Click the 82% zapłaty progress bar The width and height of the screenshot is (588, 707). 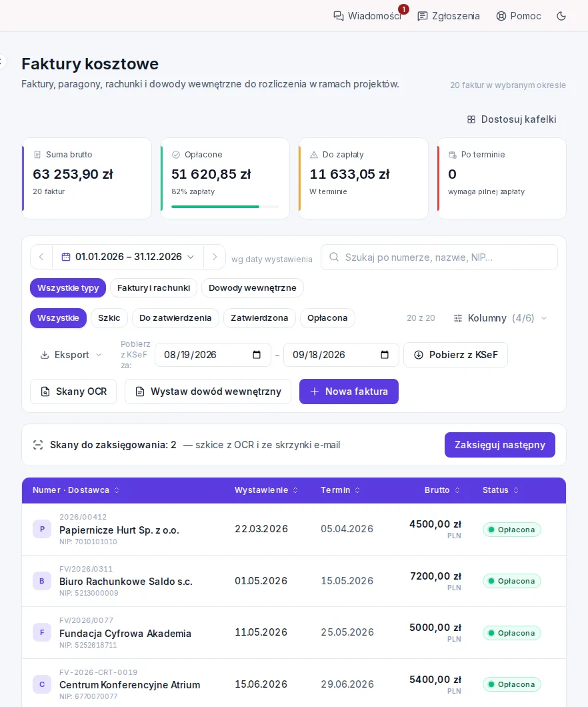pos(225,207)
